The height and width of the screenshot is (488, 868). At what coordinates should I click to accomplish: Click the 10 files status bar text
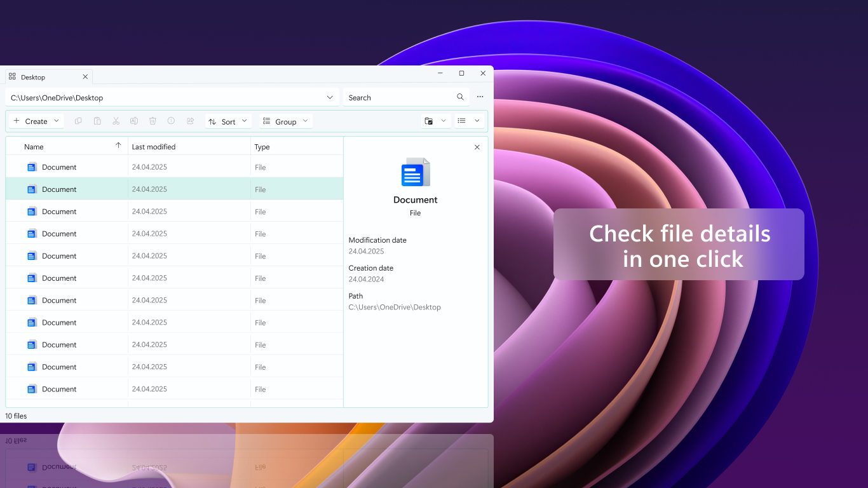click(17, 416)
